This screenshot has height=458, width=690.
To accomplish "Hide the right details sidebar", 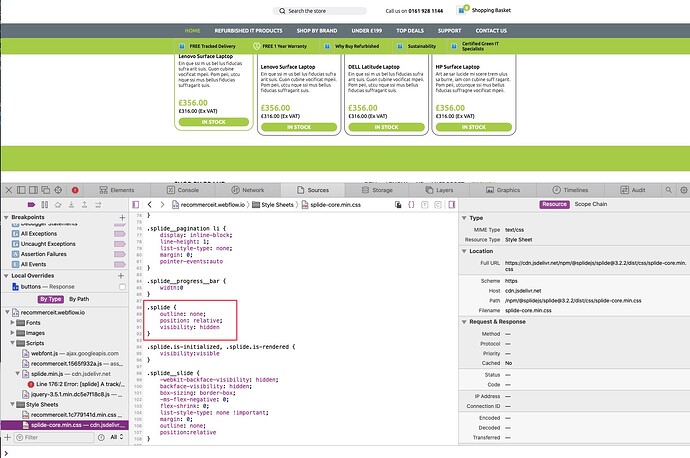I will (451, 205).
